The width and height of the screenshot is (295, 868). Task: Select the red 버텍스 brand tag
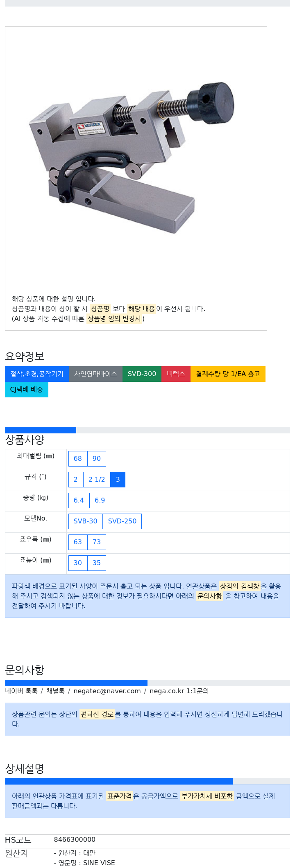(176, 374)
